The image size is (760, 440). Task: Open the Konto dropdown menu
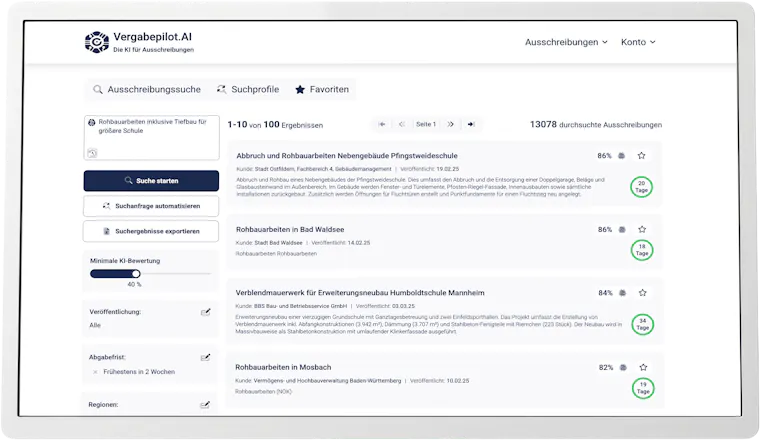pyautogui.click(x=638, y=42)
